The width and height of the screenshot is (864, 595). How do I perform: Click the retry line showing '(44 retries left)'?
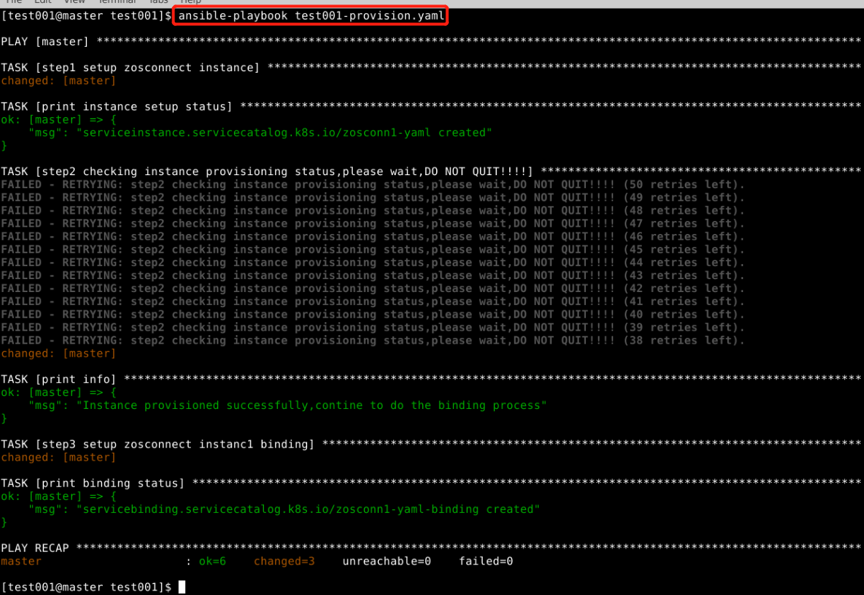click(372, 262)
